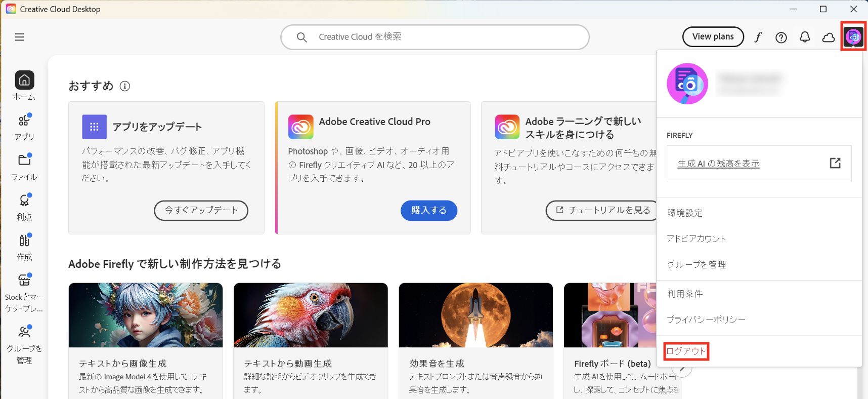Image resolution: width=868 pixels, height=399 pixels.
Task: Open the テキストから画像生成 thumbnail
Action: pos(146,315)
